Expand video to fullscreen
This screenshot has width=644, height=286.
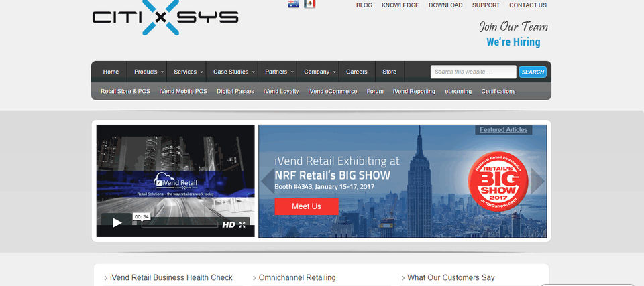[x=242, y=224]
